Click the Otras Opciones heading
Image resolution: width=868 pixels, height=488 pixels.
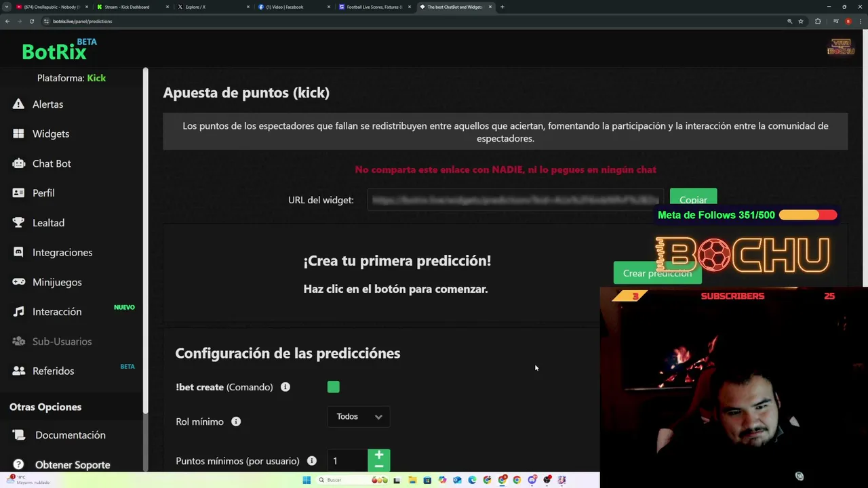click(x=45, y=407)
